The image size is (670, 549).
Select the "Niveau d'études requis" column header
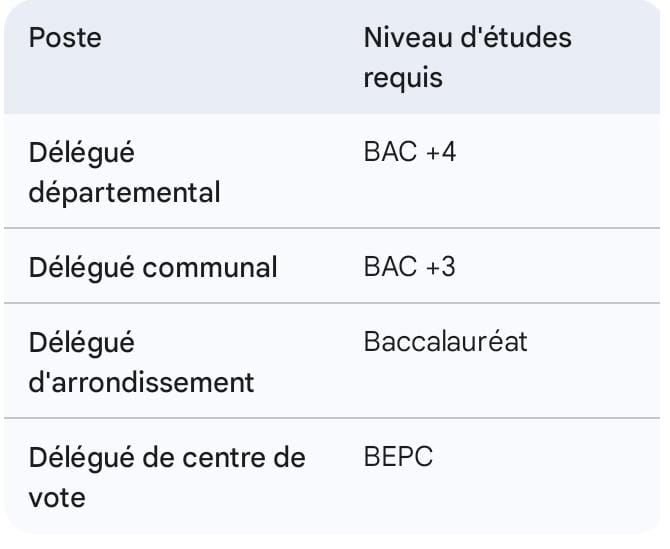point(467,57)
